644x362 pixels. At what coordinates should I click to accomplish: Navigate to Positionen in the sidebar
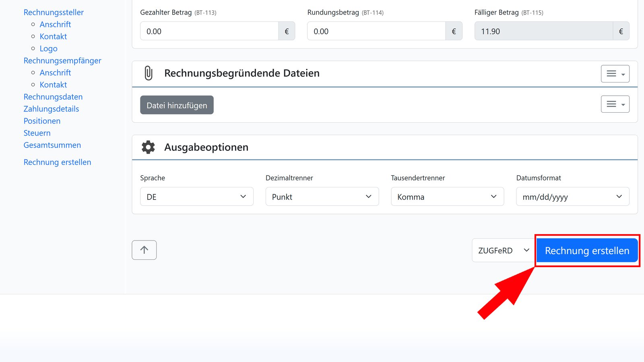pos(42,121)
